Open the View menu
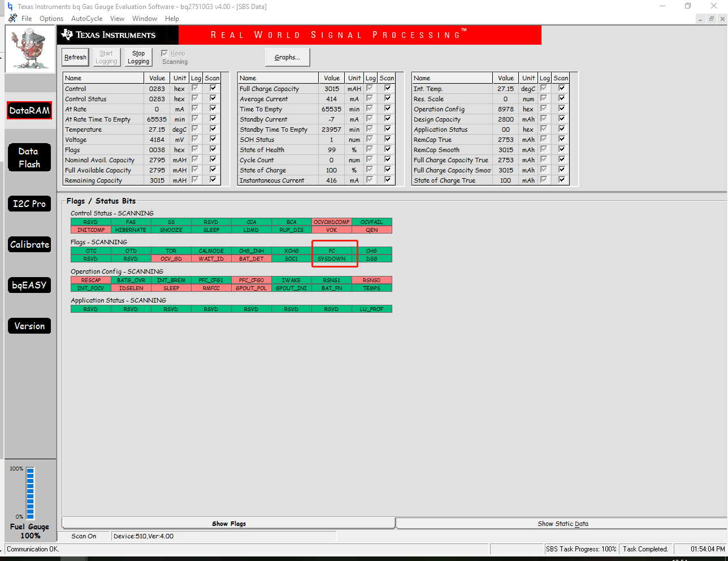 tap(117, 19)
